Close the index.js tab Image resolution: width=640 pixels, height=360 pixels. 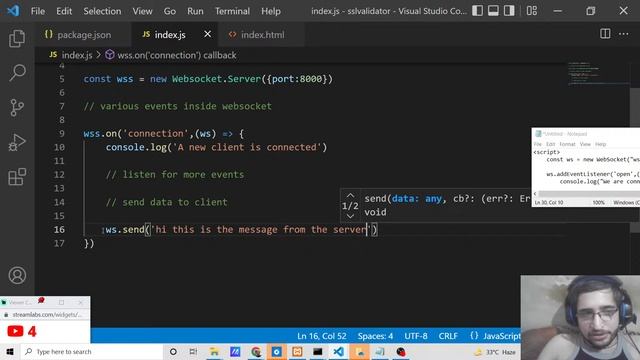click(x=207, y=34)
